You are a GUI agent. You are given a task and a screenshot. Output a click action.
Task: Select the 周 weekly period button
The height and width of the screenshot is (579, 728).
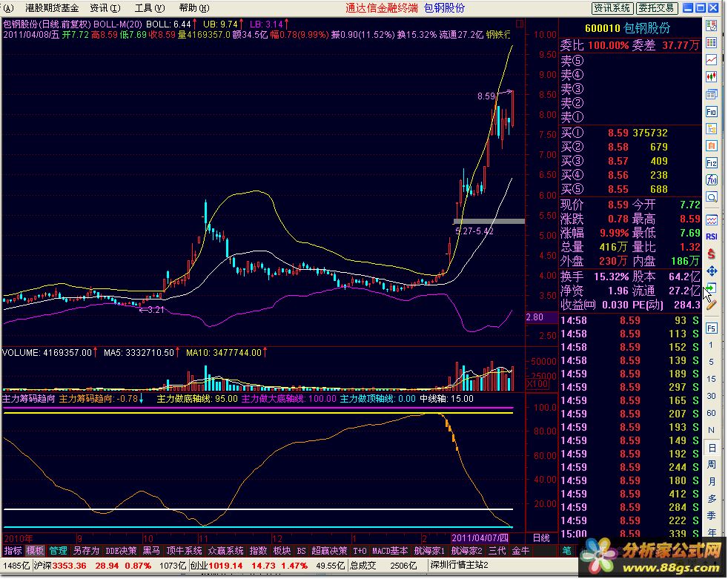(x=711, y=465)
